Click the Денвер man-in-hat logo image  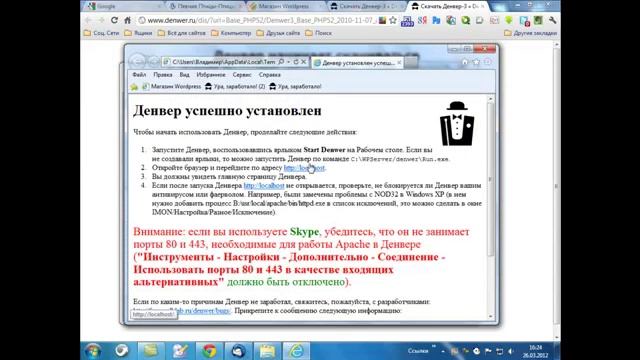[x=457, y=124]
